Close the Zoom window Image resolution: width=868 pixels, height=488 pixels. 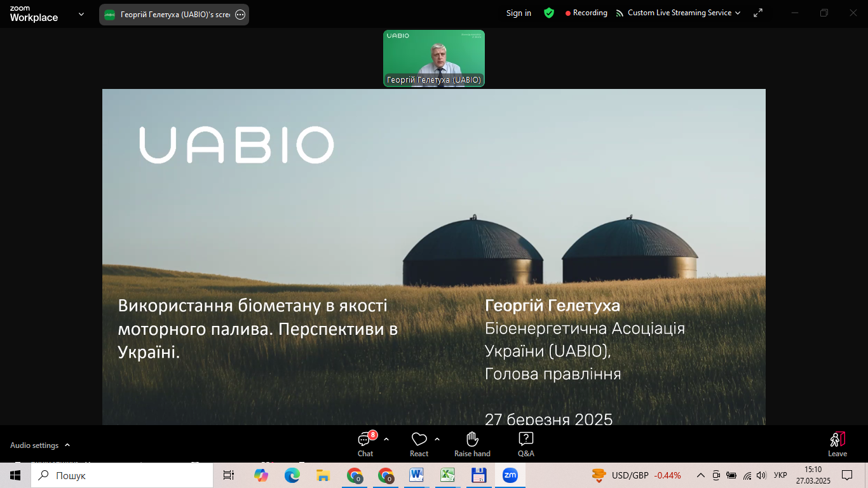pos(853,13)
